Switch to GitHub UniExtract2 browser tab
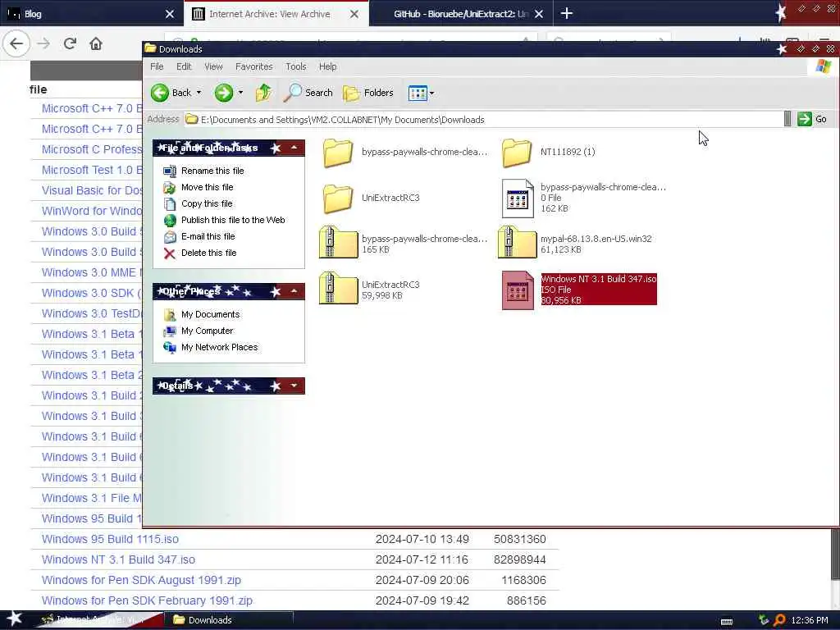 461,14
